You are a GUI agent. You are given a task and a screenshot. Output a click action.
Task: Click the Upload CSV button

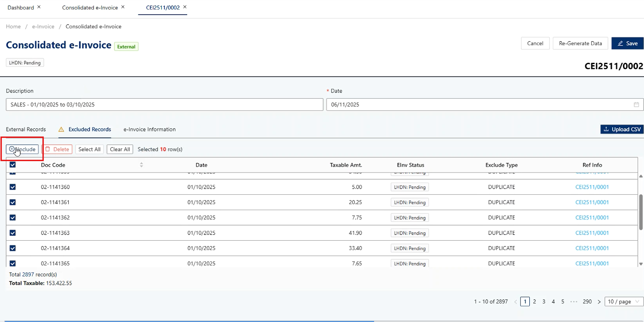(x=622, y=129)
